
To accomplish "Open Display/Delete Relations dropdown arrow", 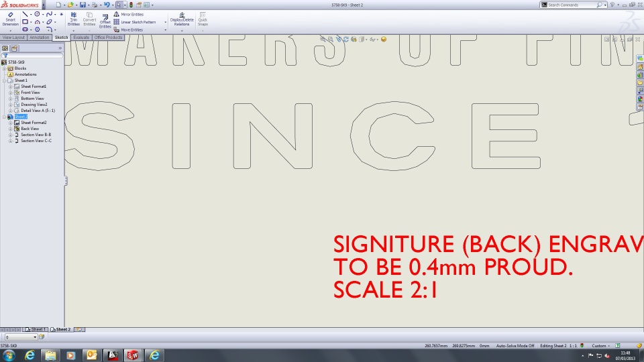I will [182, 30].
